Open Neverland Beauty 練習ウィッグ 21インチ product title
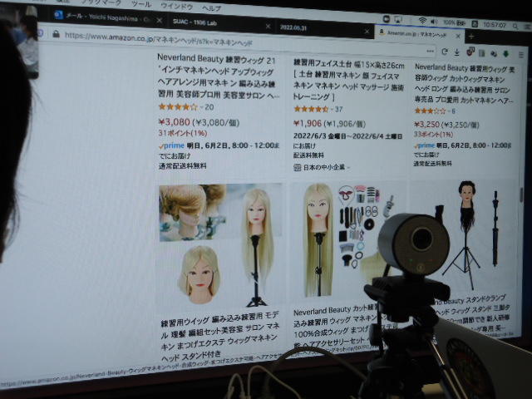The height and width of the screenshot is (399, 532). 217,77
